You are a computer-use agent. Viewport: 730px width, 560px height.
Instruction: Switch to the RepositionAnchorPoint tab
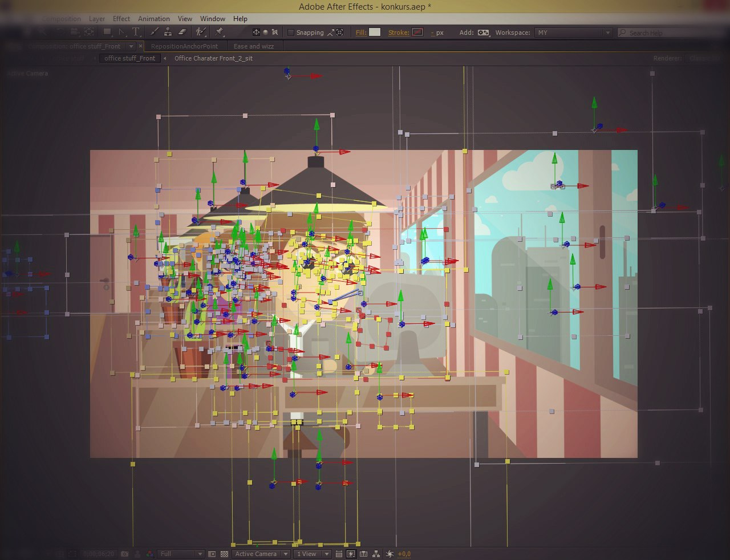185,46
